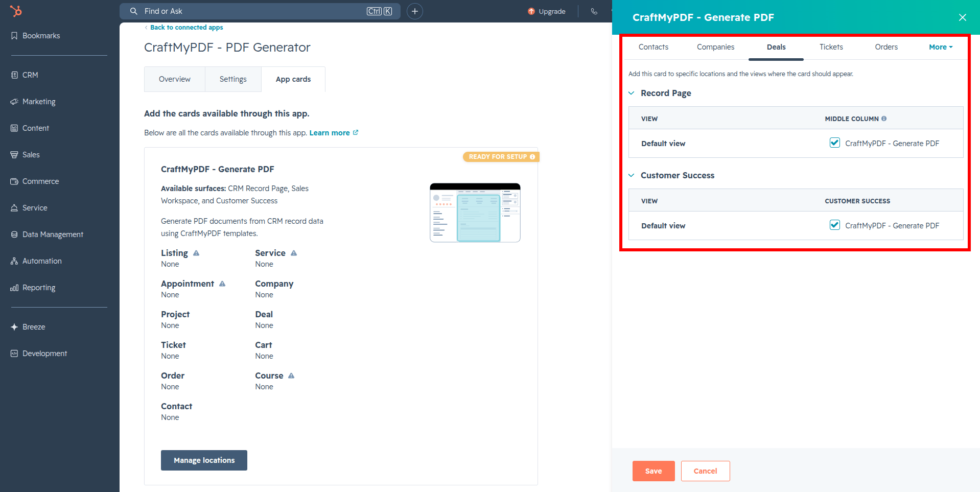
Task: Open the Sales section
Action: coord(25,155)
